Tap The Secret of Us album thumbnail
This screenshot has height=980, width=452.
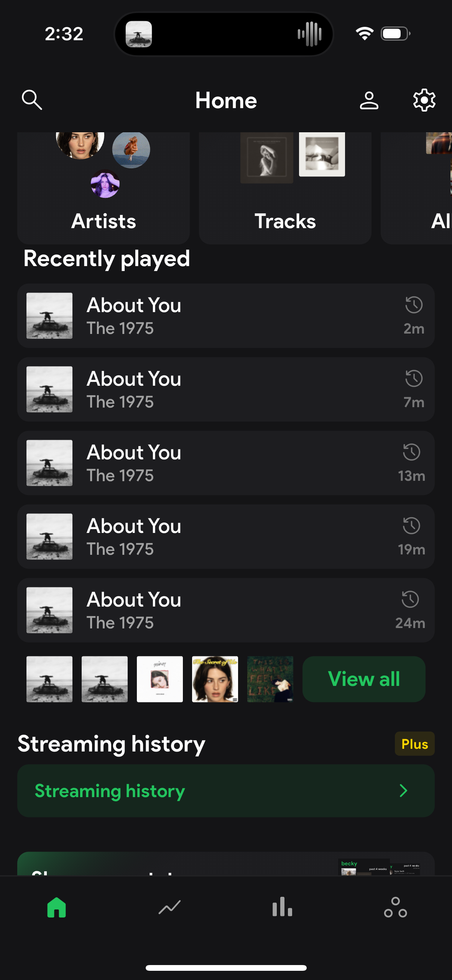215,679
